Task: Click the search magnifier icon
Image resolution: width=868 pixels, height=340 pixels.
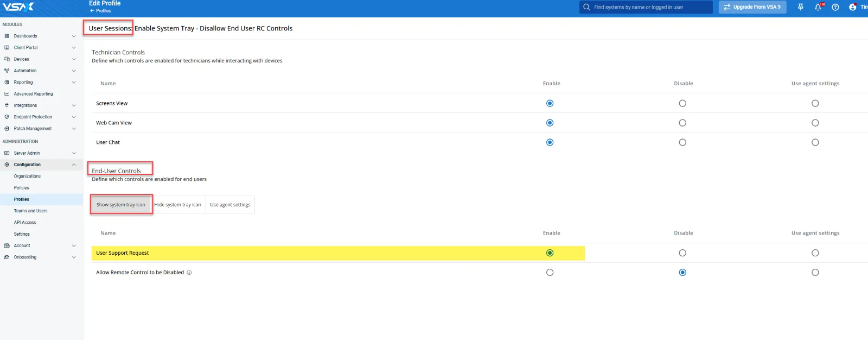Action: pos(586,7)
